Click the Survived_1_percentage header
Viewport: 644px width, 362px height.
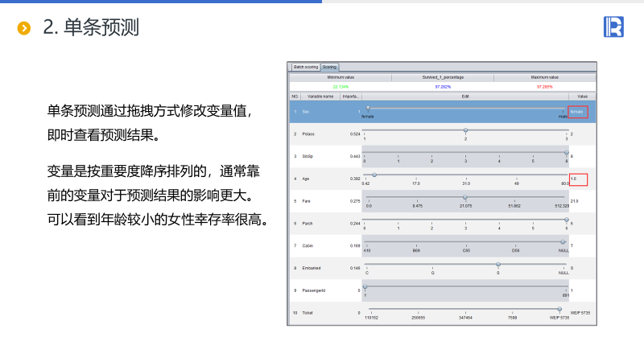click(443, 76)
